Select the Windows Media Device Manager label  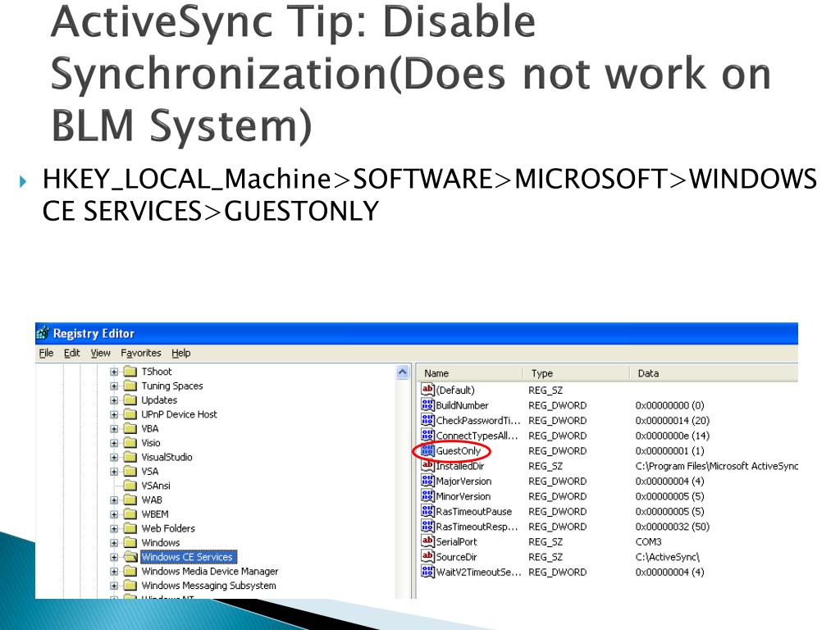click(210, 572)
